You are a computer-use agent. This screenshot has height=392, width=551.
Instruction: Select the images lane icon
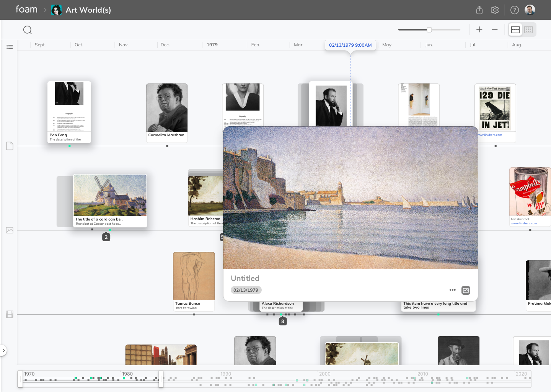10,230
